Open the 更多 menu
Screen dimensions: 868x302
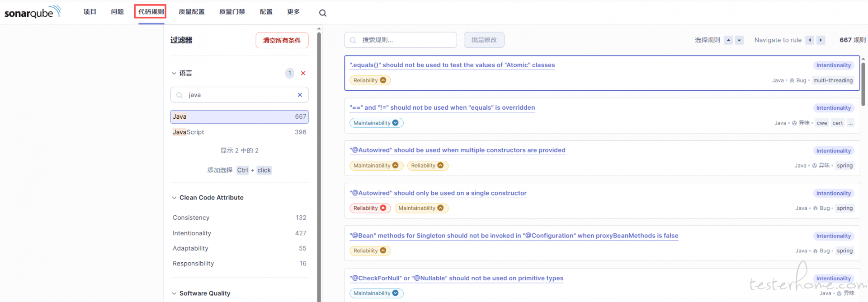click(x=293, y=12)
